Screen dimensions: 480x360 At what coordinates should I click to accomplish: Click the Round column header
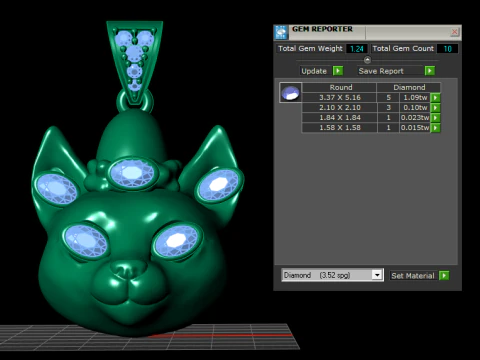click(x=340, y=87)
